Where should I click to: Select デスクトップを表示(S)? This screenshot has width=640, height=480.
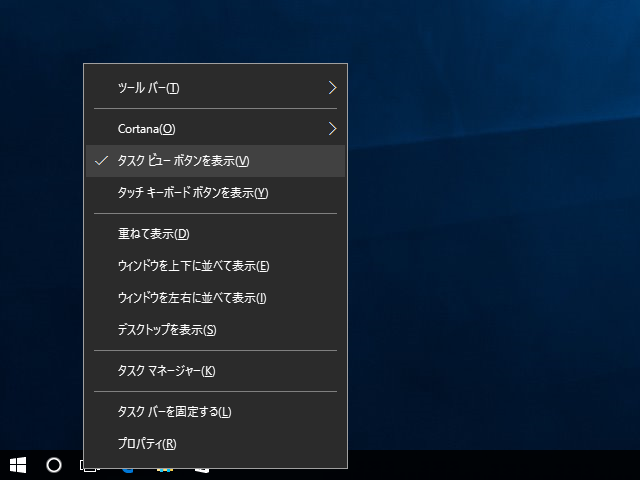click(216, 330)
